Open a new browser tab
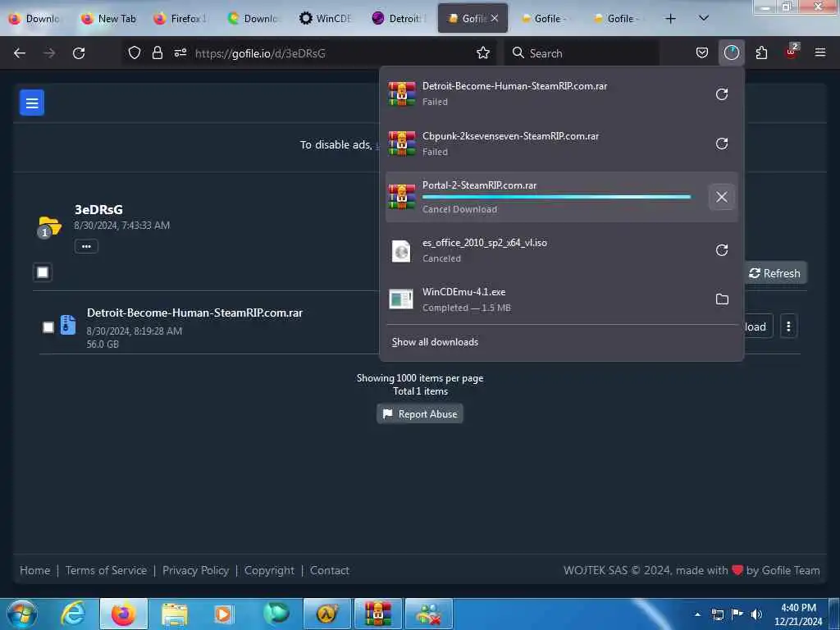 670,18
